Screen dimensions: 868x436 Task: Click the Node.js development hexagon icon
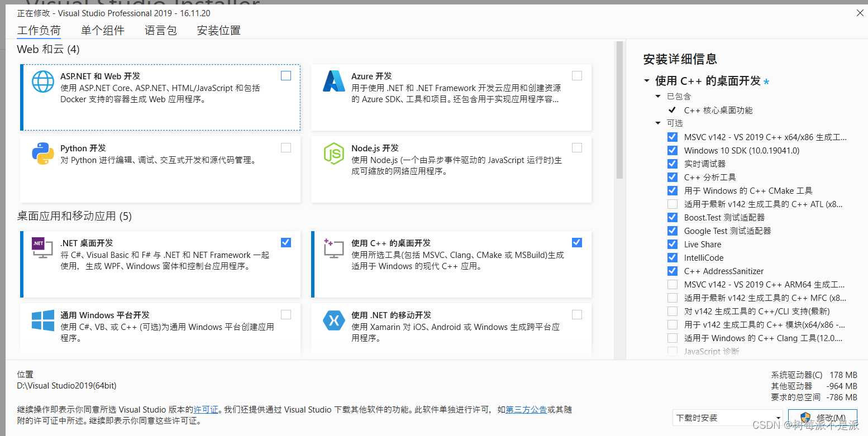pyautogui.click(x=334, y=154)
